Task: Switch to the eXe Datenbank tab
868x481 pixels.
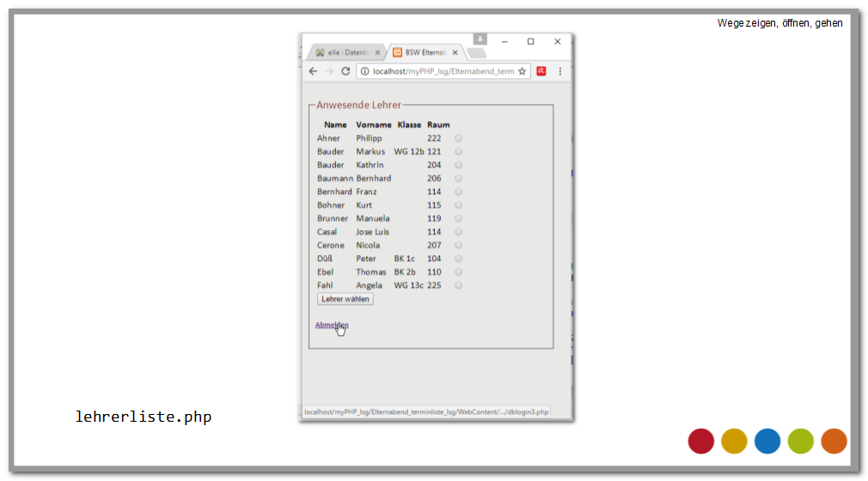Action: [x=344, y=52]
